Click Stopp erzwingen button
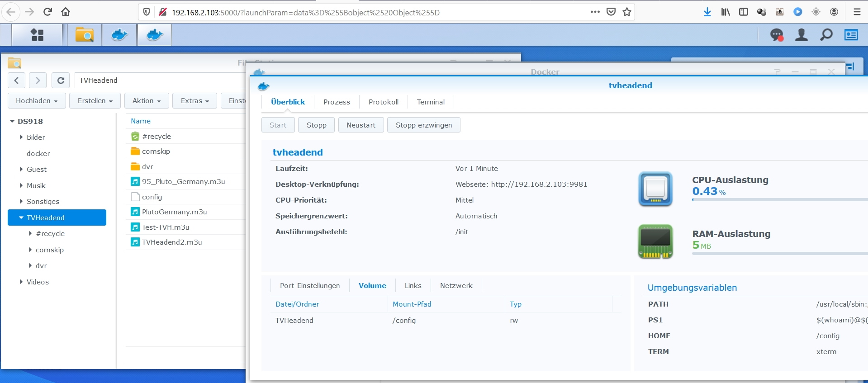This screenshot has height=383, width=868. point(424,125)
